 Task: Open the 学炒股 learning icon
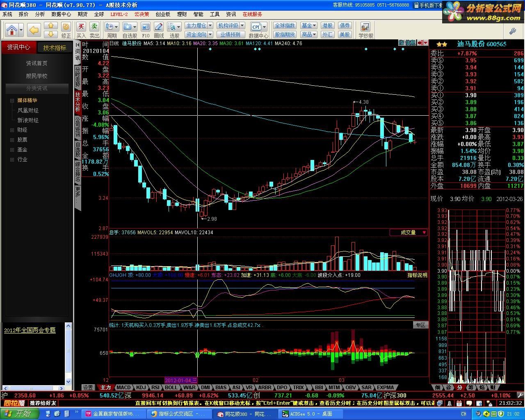(366, 30)
